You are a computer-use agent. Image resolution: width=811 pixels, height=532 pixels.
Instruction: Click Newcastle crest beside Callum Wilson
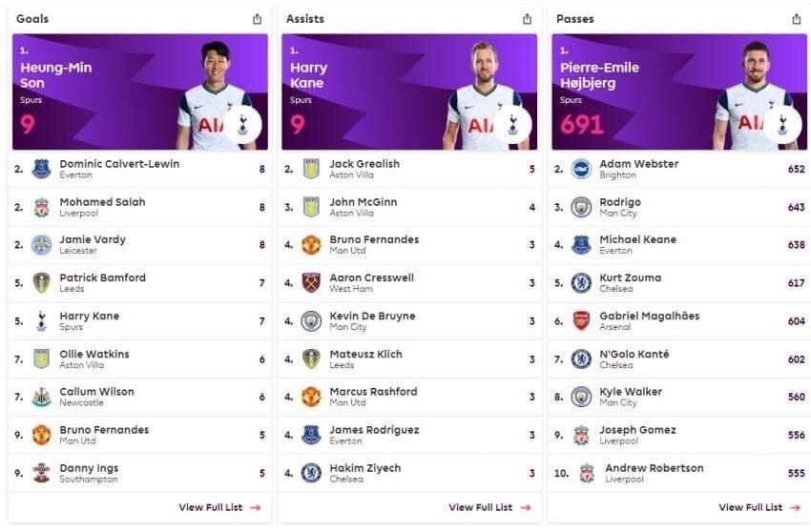pos(41,397)
